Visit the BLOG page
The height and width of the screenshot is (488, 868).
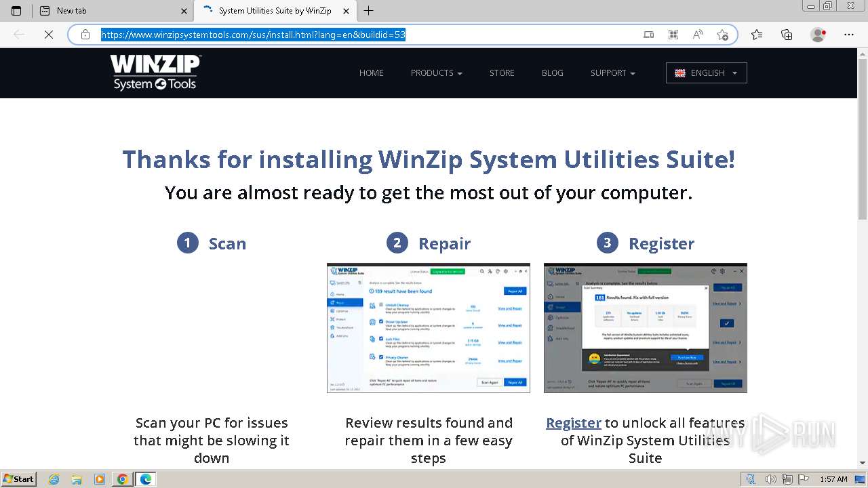tap(553, 73)
